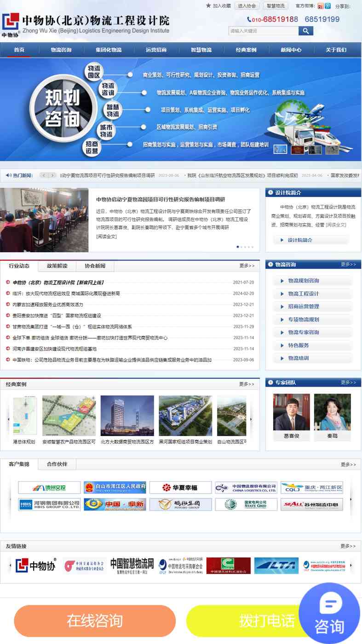Open 白山市浑江区人民政府 logo
This screenshot has width=362, height=644.
[115, 487]
